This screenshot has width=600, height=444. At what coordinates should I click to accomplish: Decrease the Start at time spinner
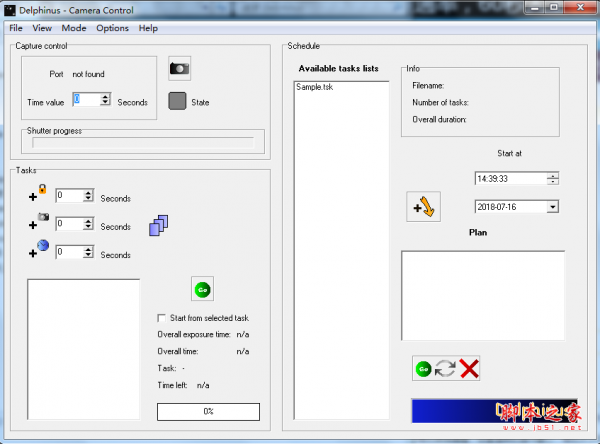click(x=553, y=181)
